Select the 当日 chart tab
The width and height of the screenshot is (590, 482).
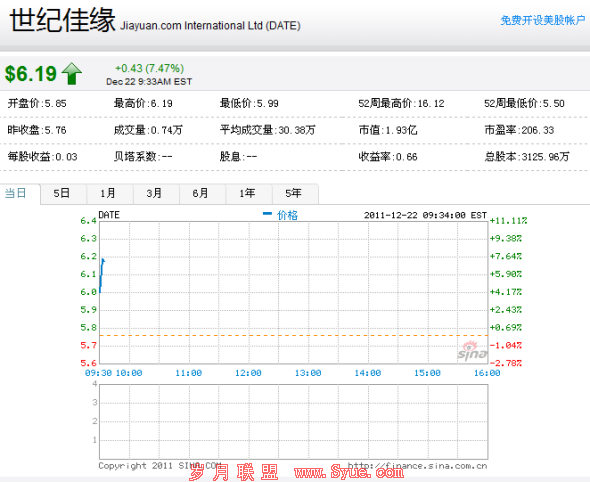tap(15, 193)
